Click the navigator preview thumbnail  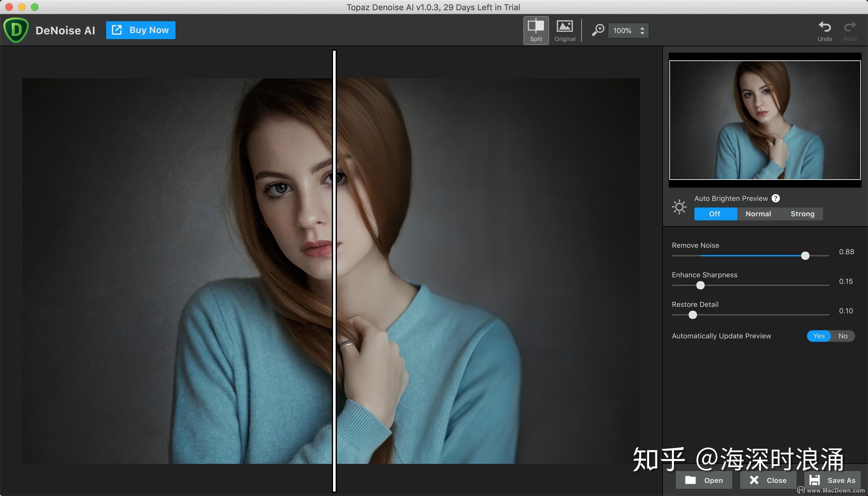[x=765, y=120]
